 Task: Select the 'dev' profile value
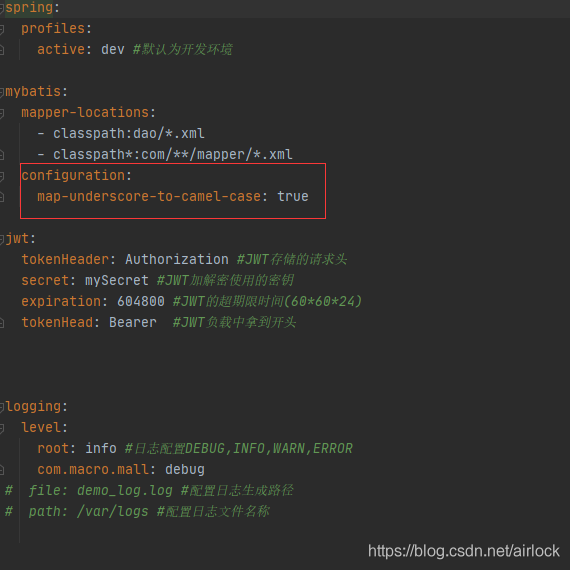tap(113, 49)
